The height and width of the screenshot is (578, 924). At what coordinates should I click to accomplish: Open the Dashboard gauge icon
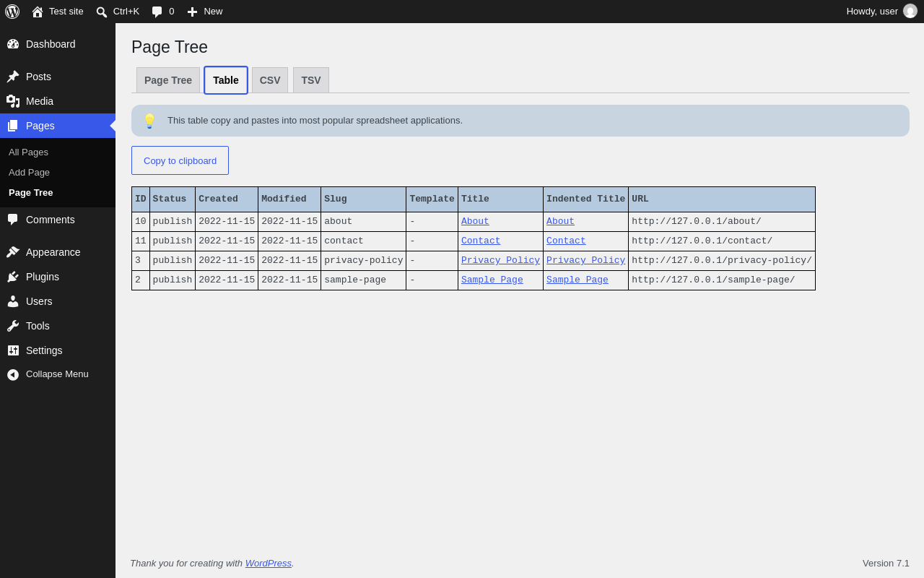pos(13,44)
